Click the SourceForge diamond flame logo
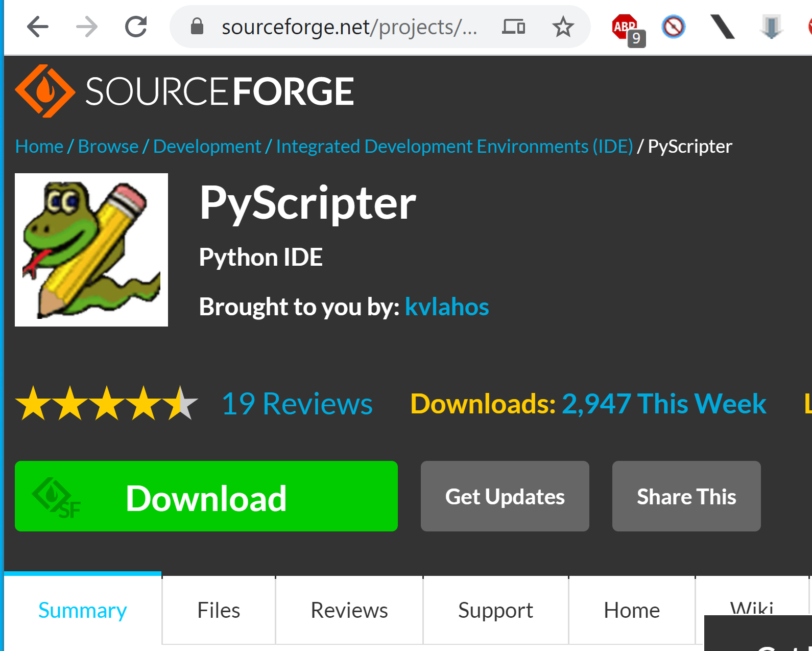This screenshot has width=812, height=651. click(45, 91)
